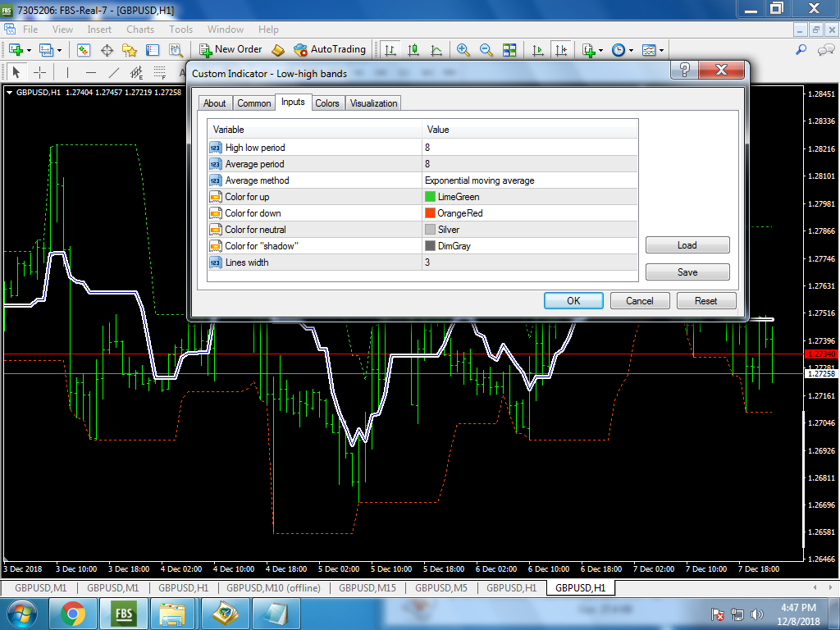
Task: Switch to bar chart view icon
Action: (390, 50)
